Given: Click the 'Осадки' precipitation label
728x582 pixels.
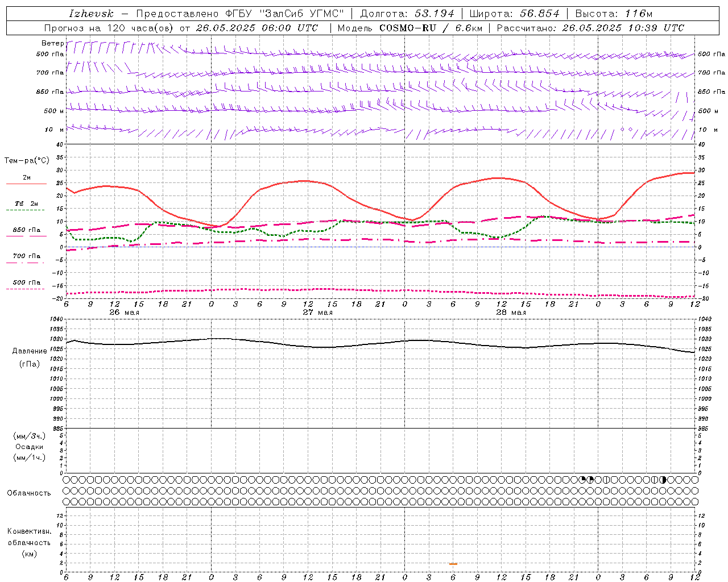Looking at the screenshot, I should [x=30, y=447].
